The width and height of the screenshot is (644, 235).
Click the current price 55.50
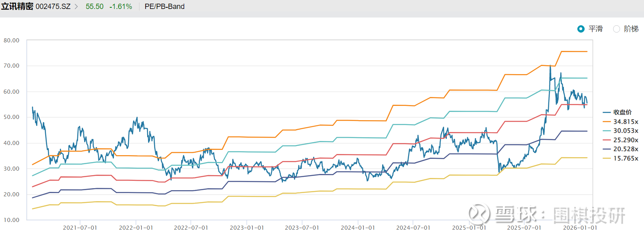tap(94, 7)
